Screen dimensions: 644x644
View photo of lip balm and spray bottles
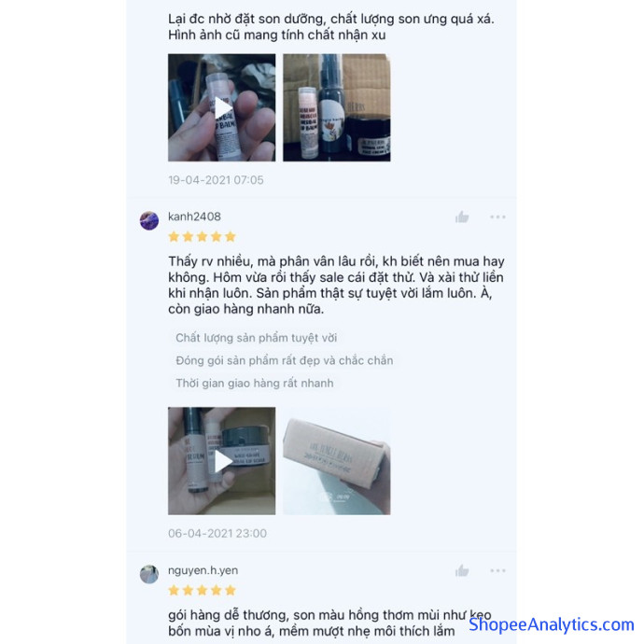[x=337, y=107]
